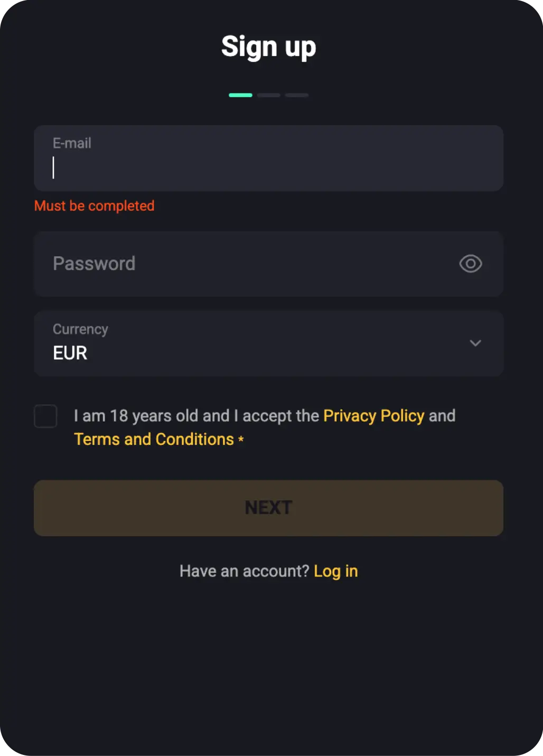
Task: Click the Sign up heading
Action: coord(268,46)
